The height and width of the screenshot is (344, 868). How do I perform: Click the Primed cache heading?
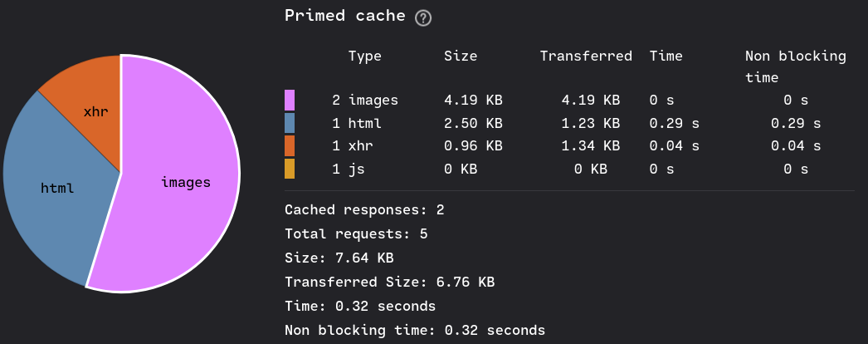tap(345, 16)
